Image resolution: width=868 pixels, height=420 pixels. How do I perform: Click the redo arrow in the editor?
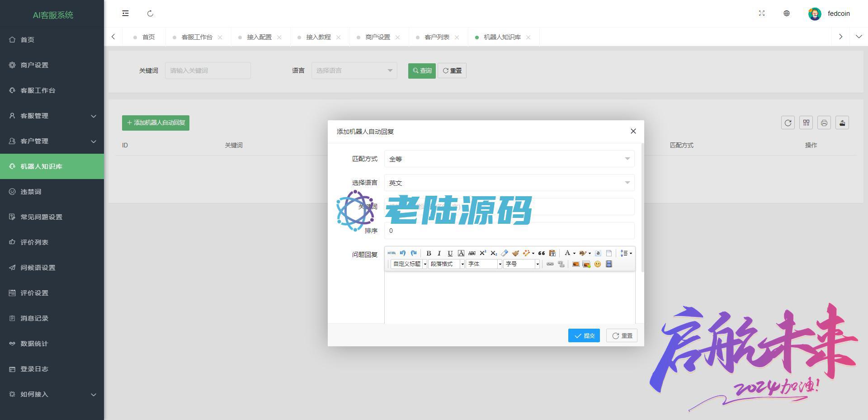click(414, 253)
